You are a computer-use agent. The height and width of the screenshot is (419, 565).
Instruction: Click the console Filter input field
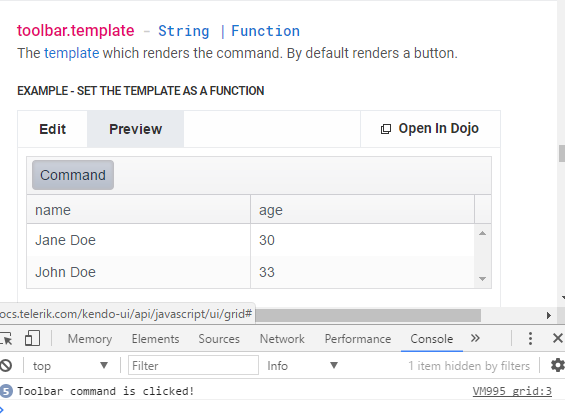point(193,366)
